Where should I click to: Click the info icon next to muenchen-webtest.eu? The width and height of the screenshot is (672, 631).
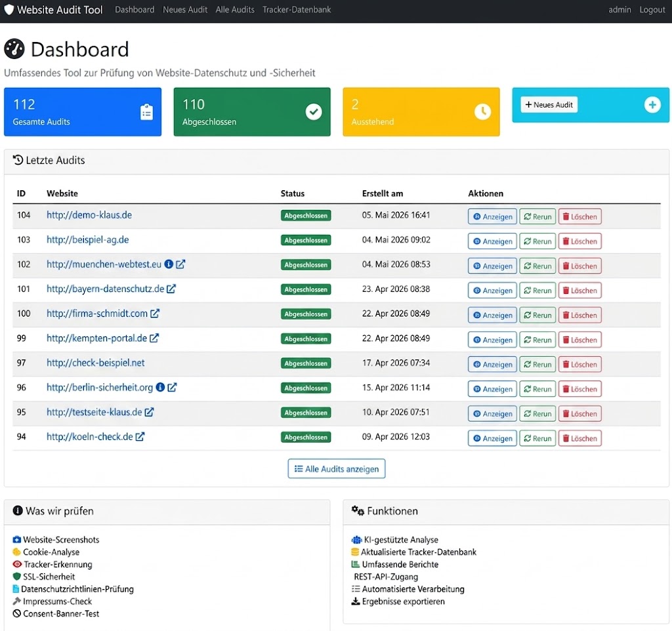[x=169, y=264]
